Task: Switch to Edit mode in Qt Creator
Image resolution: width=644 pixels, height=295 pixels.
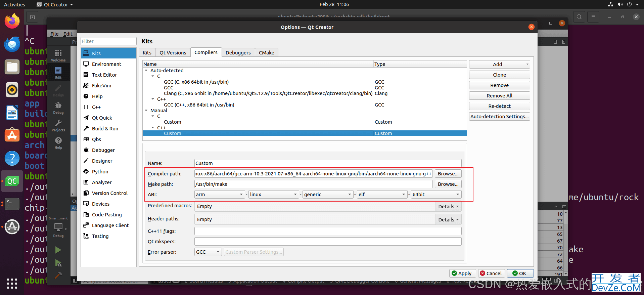Action: coord(58,73)
